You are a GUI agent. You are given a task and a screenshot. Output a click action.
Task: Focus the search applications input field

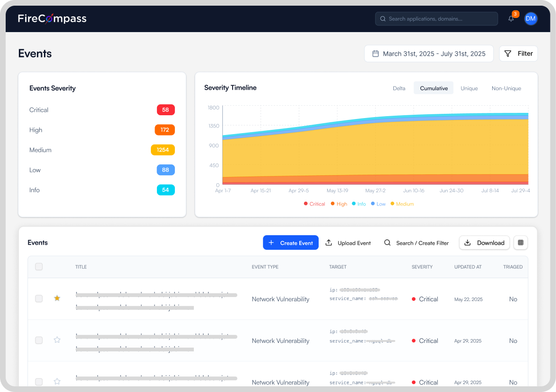440,19
